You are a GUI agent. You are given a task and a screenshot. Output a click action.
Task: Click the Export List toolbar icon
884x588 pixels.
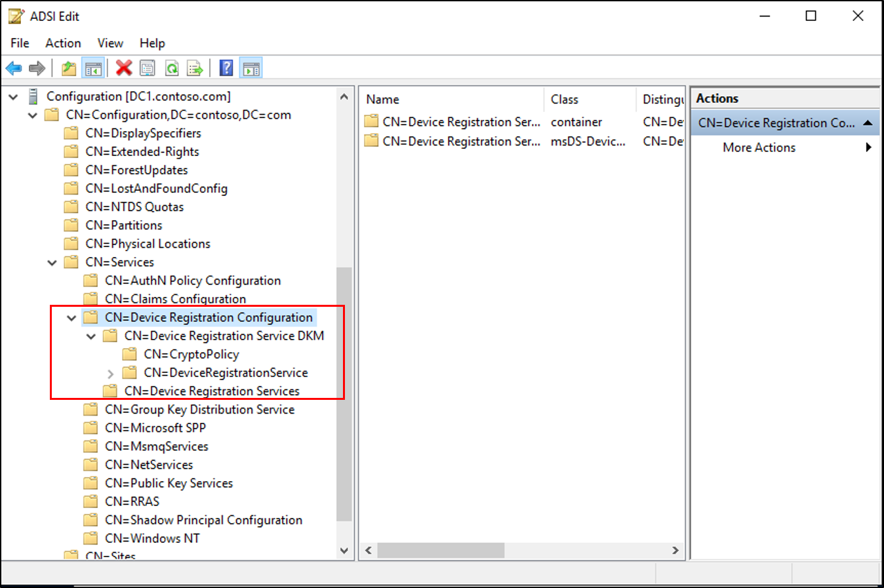tap(195, 68)
